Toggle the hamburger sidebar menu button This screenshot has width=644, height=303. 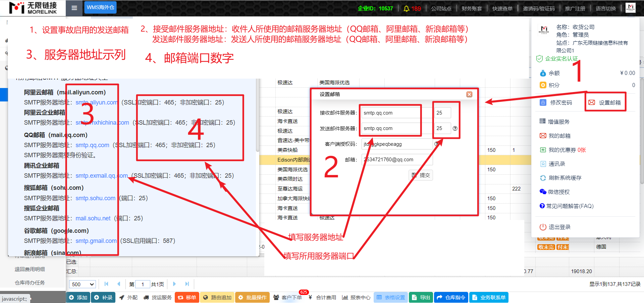click(74, 8)
